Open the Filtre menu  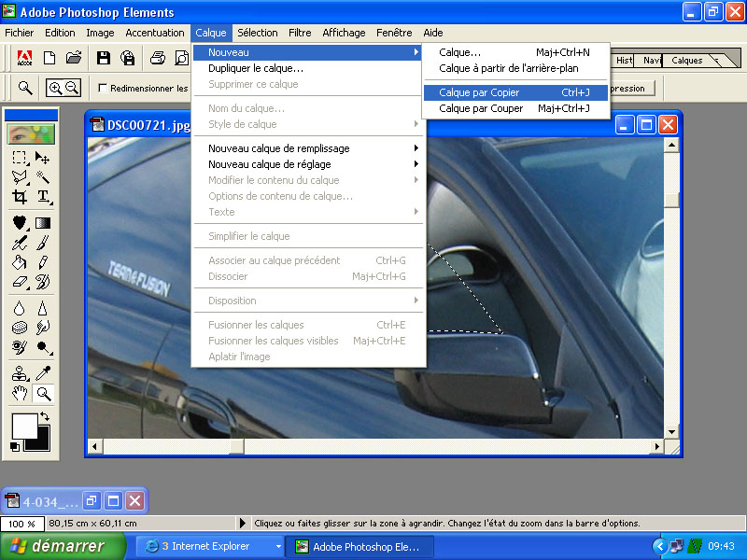tap(300, 33)
